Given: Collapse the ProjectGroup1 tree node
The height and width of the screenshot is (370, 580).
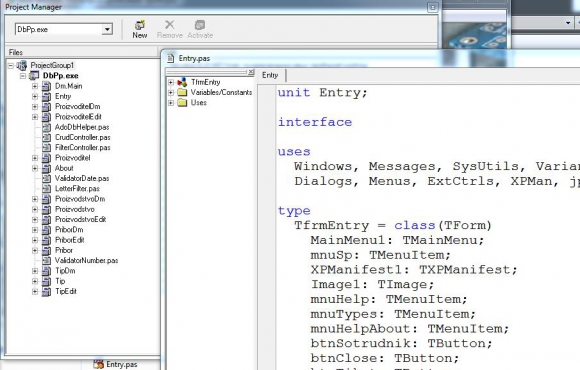Looking at the screenshot, I should [11, 65].
